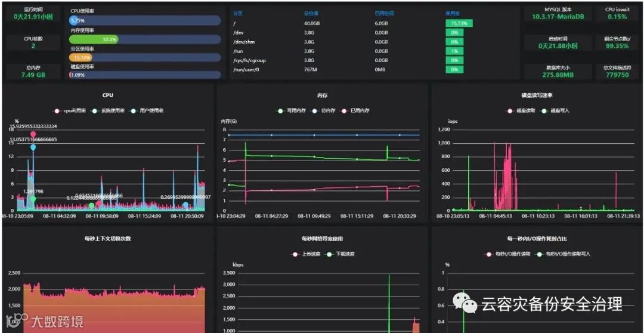Click the 使用率 column header
The image size is (644, 333).
click(452, 13)
